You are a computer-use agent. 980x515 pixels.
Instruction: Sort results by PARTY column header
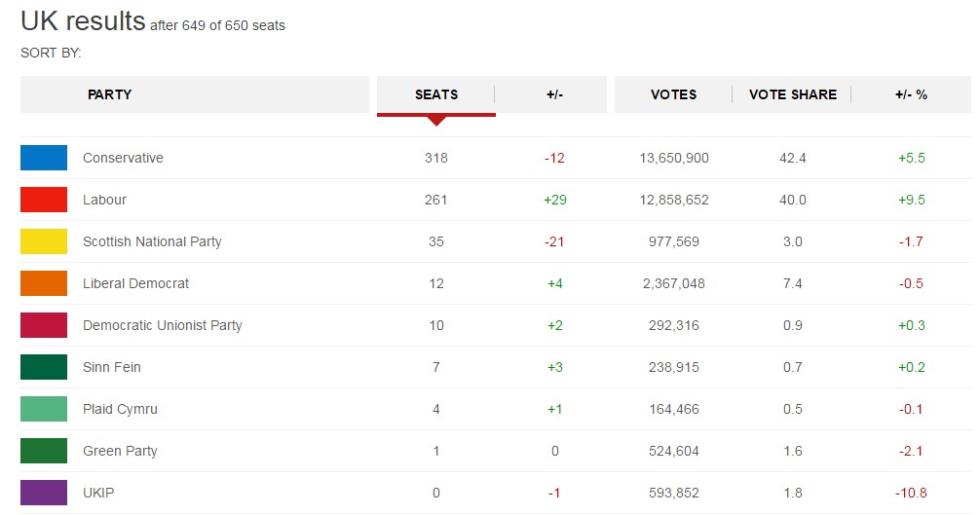[110, 95]
